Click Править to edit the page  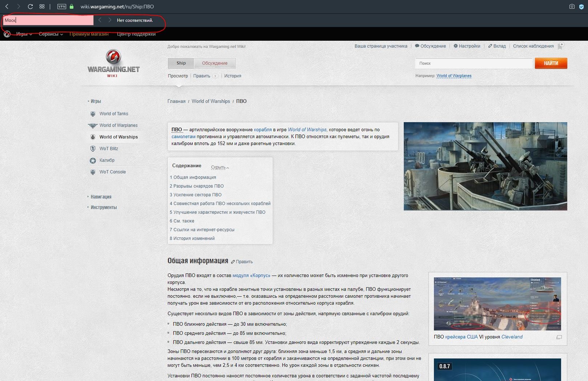point(202,76)
